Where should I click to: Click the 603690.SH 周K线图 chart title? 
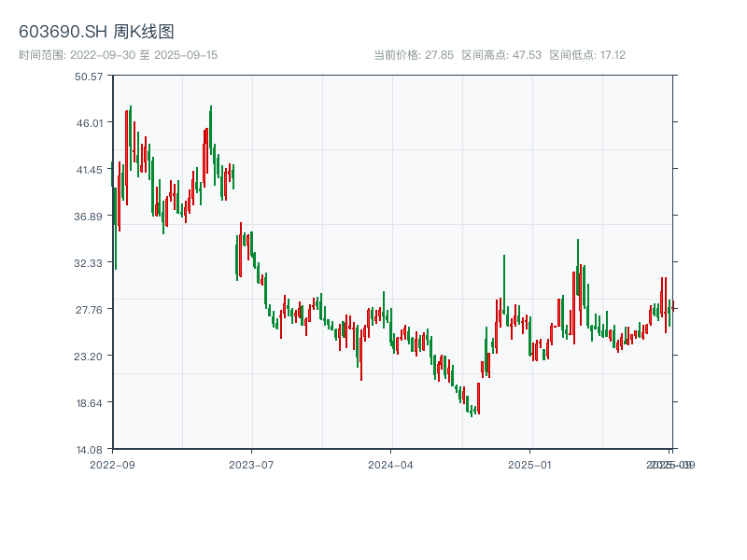[x=96, y=33]
